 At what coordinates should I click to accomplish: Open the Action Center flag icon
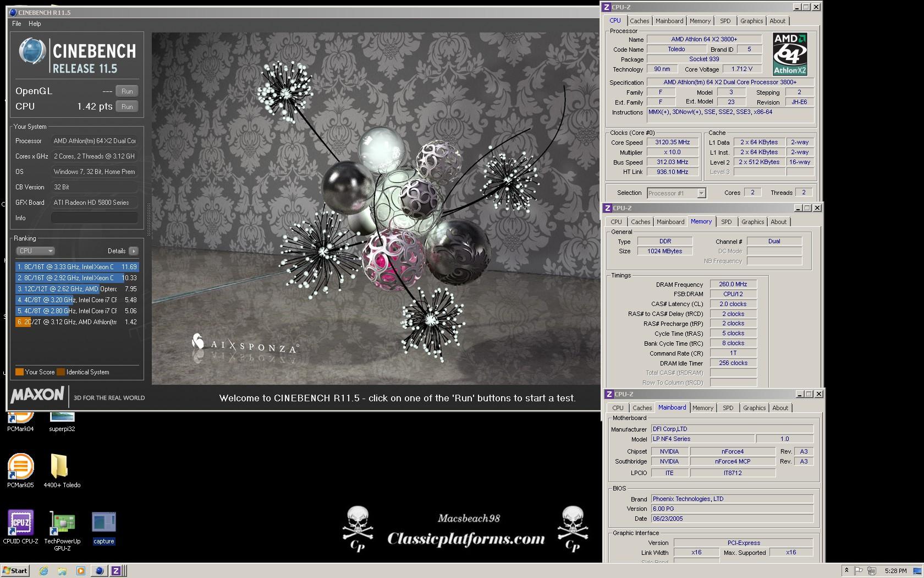coord(858,571)
